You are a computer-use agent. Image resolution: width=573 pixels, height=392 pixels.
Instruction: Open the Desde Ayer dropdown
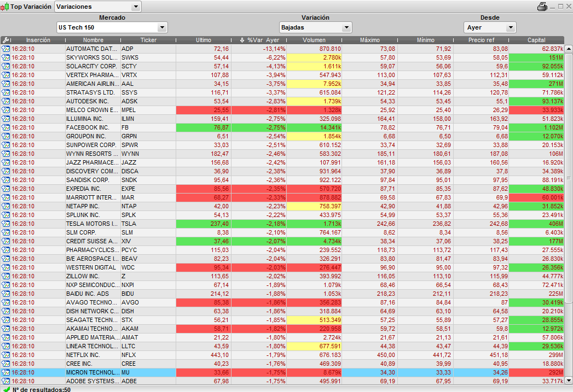490,27
